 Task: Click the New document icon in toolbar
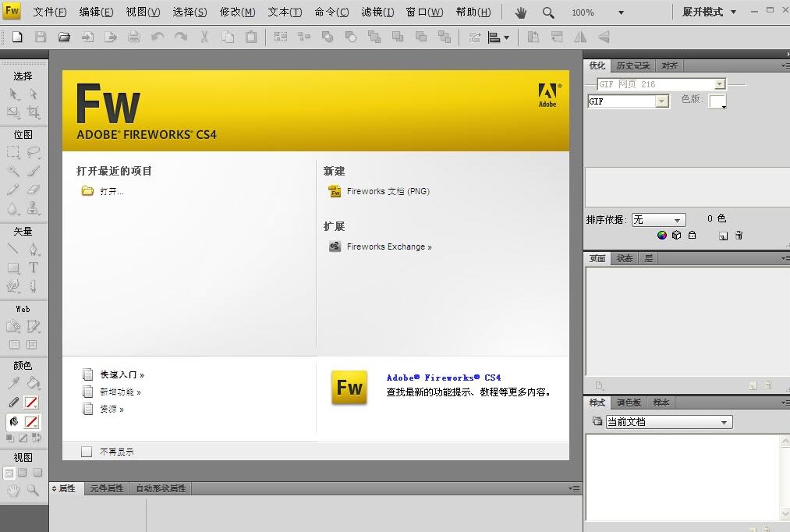(17, 37)
